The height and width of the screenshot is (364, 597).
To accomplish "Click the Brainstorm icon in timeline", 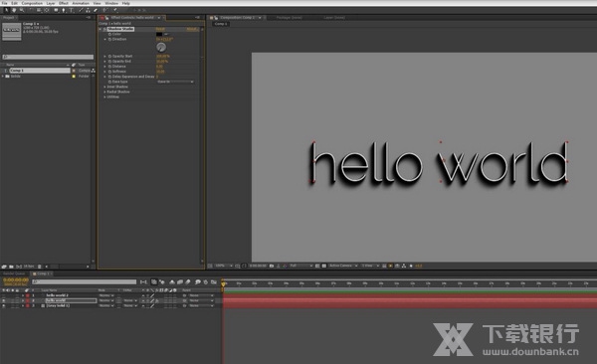I will (198, 282).
